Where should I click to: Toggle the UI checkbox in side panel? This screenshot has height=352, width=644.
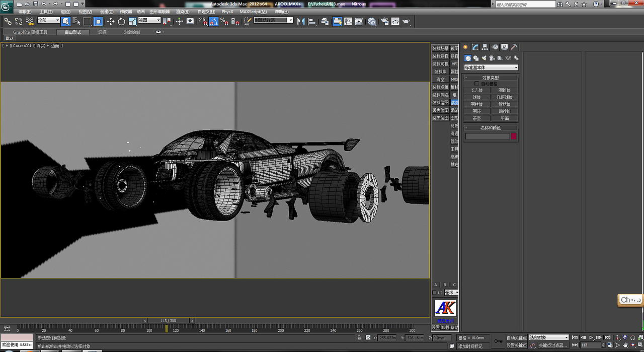(x=435, y=293)
